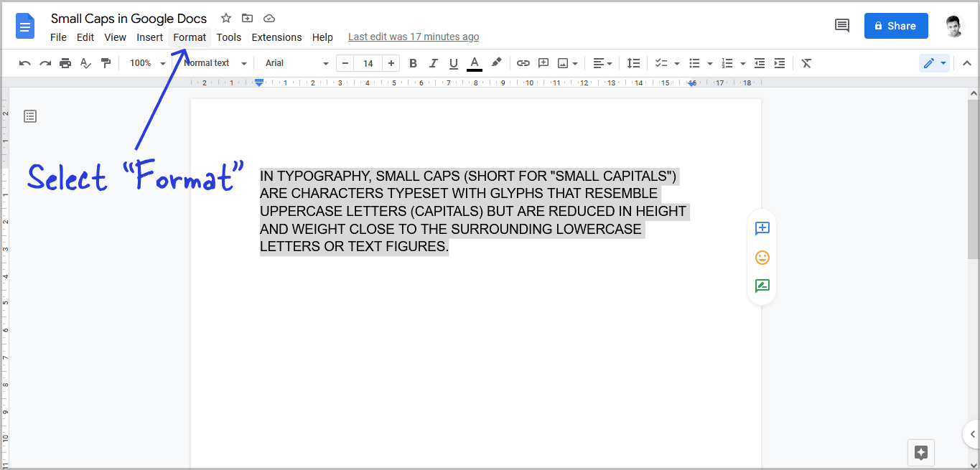This screenshot has height=470, width=980.
Task: Open the 'Last edit was 17 minutes ago' link
Action: [x=414, y=37]
